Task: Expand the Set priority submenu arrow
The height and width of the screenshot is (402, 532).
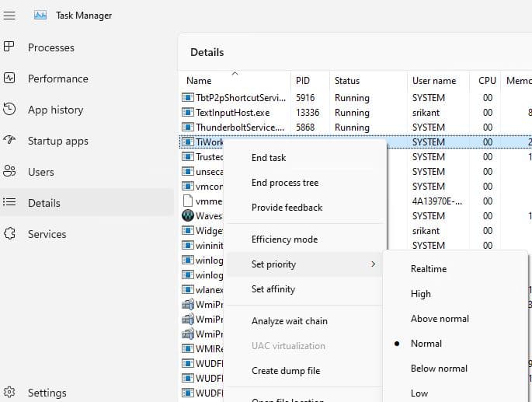Action: pos(374,264)
